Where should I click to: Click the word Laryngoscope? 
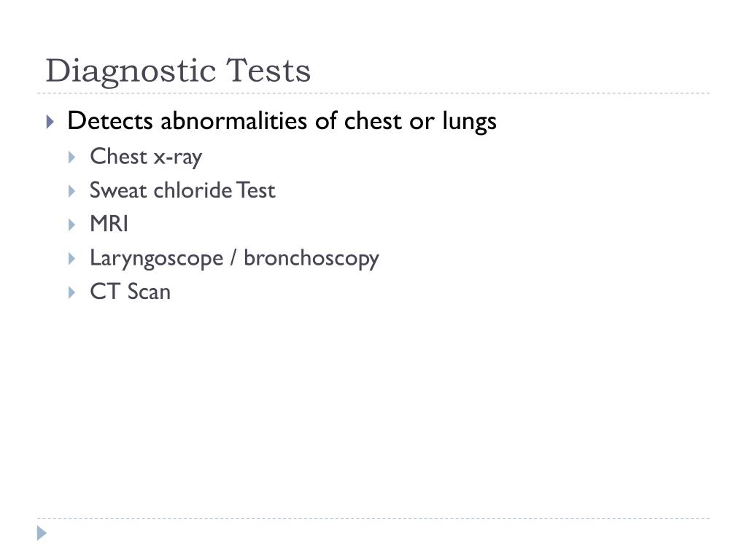click(157, 259)
